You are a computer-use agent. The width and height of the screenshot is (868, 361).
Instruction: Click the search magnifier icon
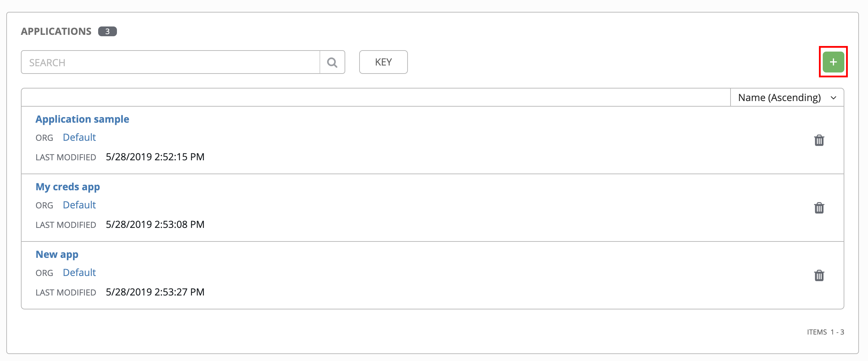coord(332,62)
